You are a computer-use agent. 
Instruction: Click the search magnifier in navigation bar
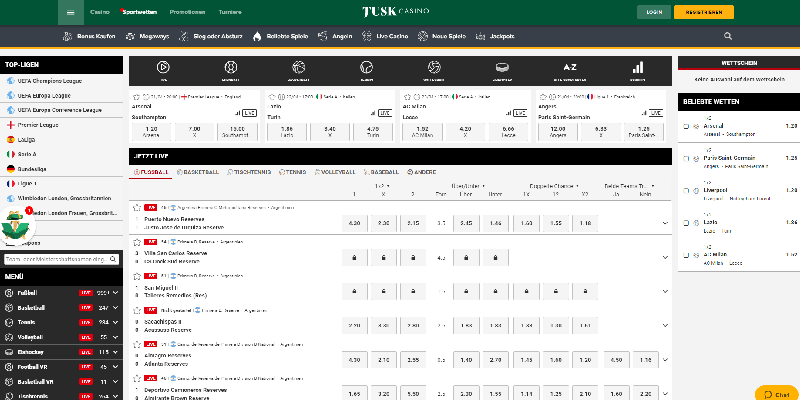point(728,36)
